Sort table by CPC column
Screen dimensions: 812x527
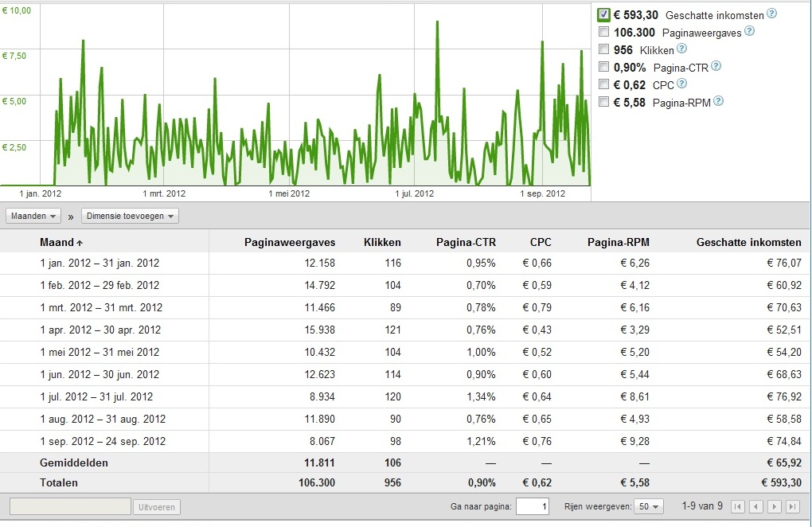pos(541,242)
